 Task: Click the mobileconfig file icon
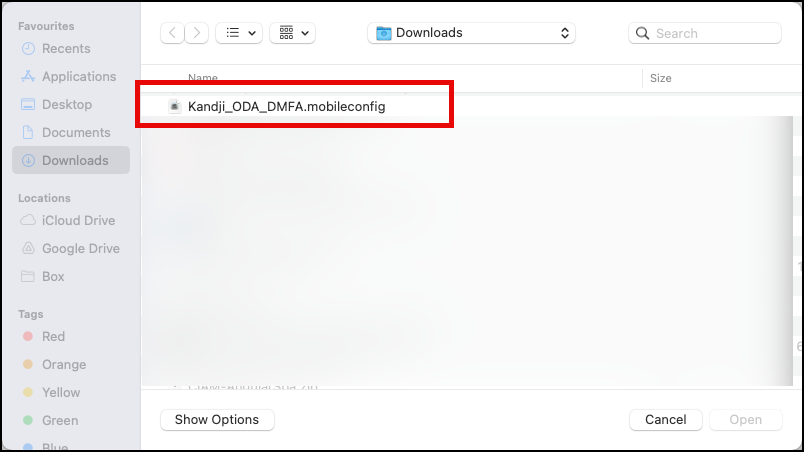point(175,106)
